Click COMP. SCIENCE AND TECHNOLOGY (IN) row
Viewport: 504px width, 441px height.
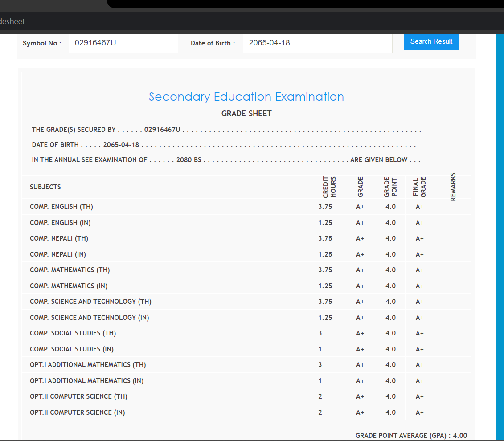(89, 318)
